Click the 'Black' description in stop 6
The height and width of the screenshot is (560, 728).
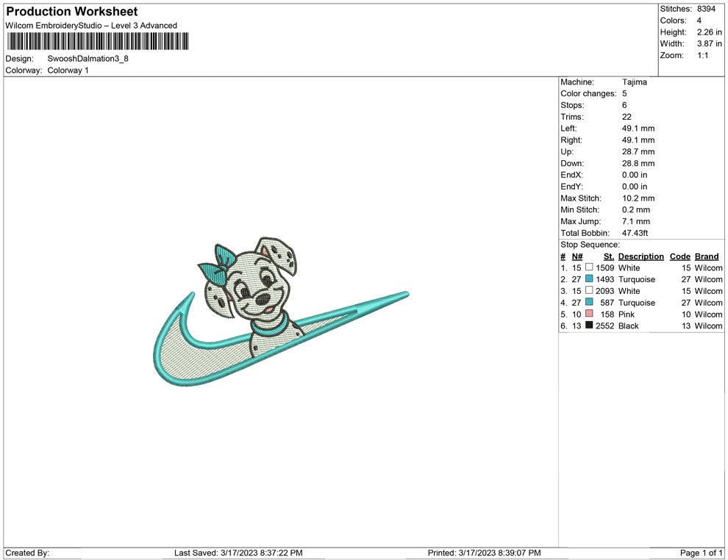point(629,326)
